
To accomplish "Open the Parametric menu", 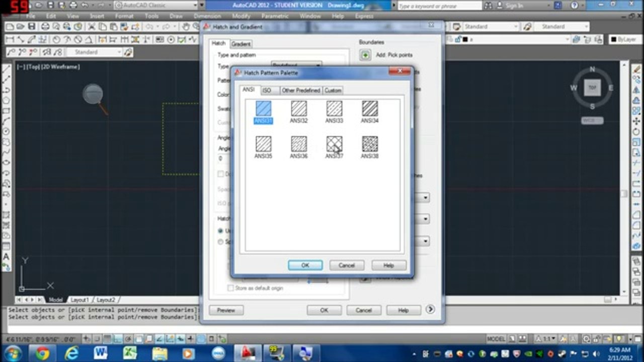I will click(275, 16).
